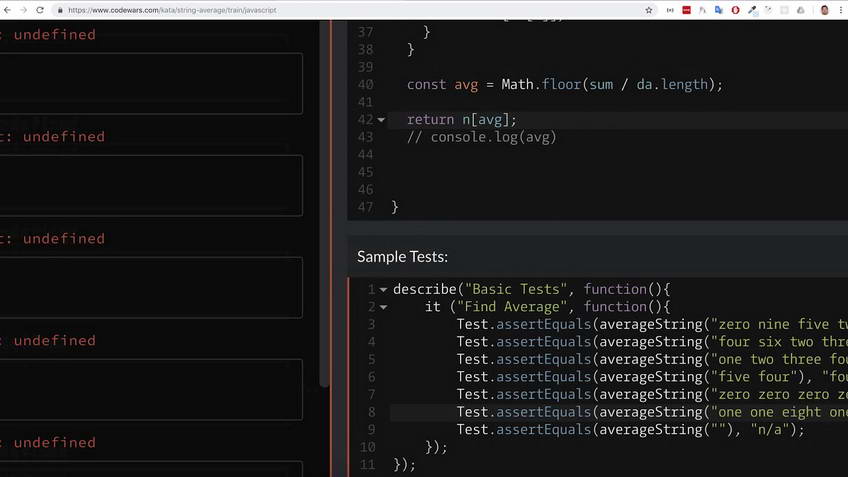Click the 'one two three' test line
Screen dimensions: 848x477
[652, 360]
